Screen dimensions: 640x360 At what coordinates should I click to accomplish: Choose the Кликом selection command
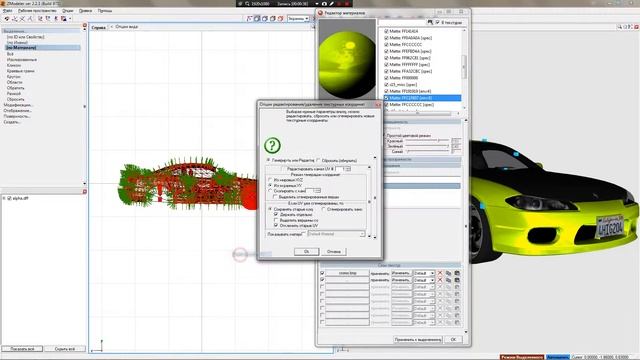click(13, 65)
